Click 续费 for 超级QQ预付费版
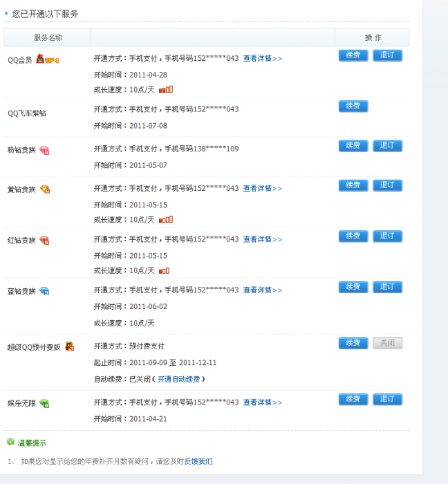 coord(353,343)
